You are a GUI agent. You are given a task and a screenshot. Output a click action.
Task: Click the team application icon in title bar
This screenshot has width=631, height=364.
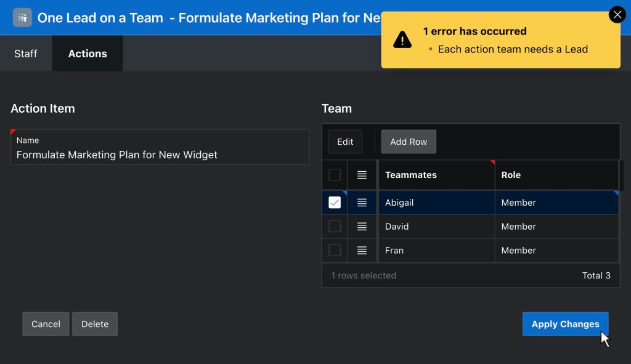tap(22, 17)
